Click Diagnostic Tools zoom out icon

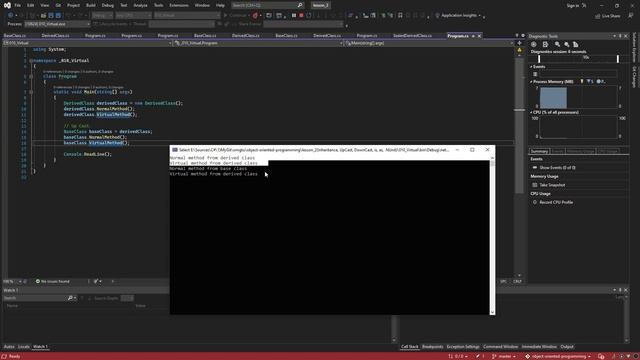pos(567,44)
